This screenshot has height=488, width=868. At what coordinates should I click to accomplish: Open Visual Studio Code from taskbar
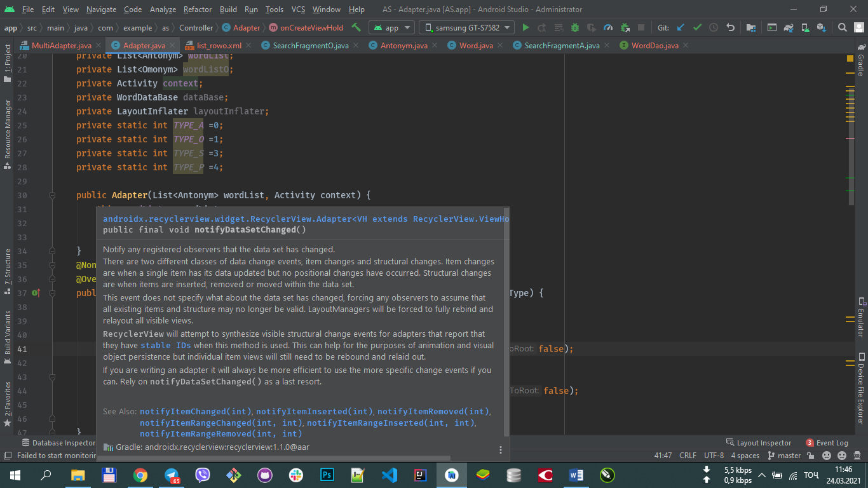click(x=390, y=475)
